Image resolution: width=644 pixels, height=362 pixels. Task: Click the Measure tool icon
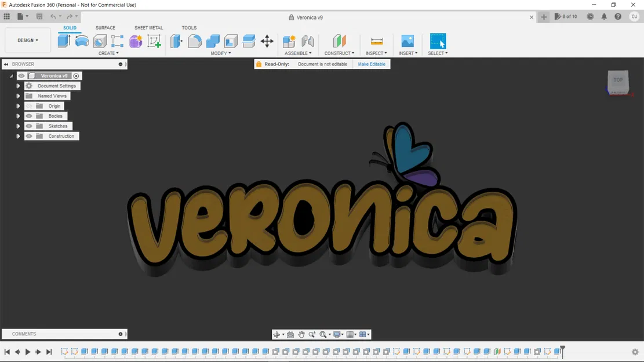[x=376, y=41]
